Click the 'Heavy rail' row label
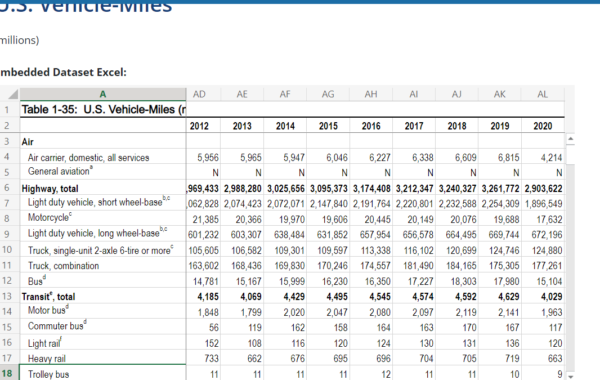This screenshot has width=600, height=380. 47,359
